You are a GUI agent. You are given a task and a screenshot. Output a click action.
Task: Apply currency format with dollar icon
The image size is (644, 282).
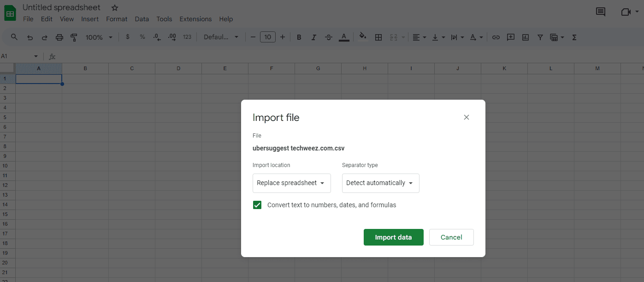pyautogui.click(x=128, y=37)
